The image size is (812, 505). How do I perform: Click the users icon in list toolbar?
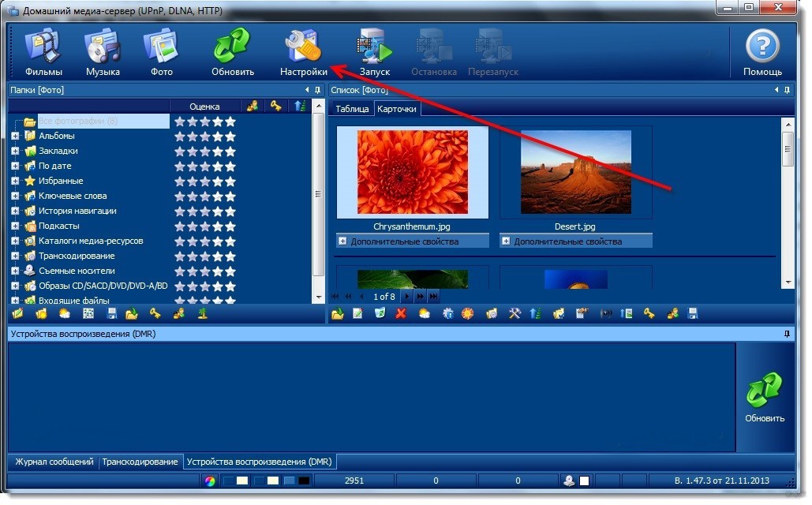672,313
